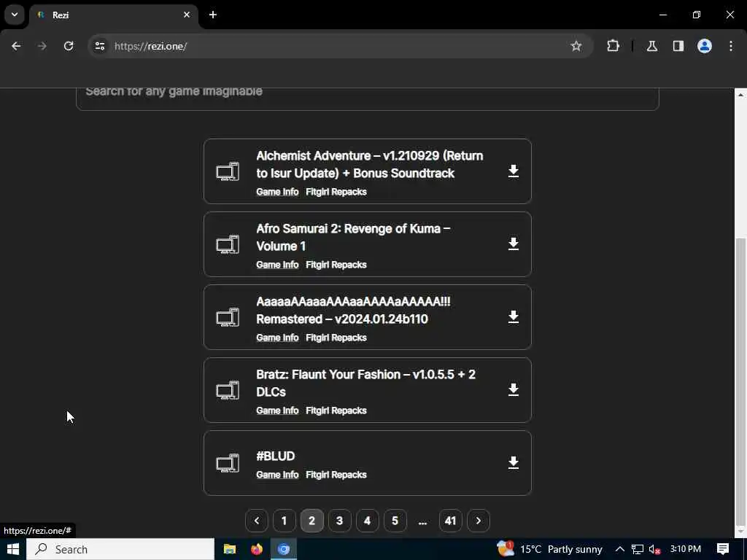
Task: Jump to page 4
Action: click(368, 521)
